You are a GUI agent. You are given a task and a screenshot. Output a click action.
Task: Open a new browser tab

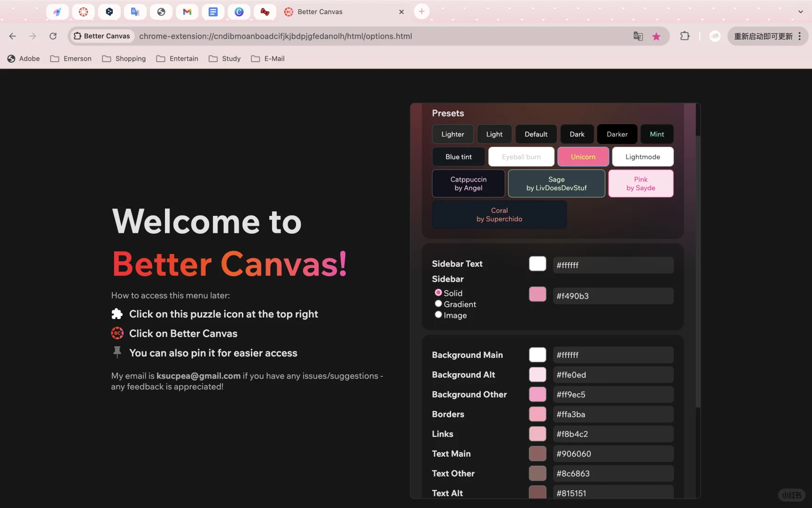[422, 12]
